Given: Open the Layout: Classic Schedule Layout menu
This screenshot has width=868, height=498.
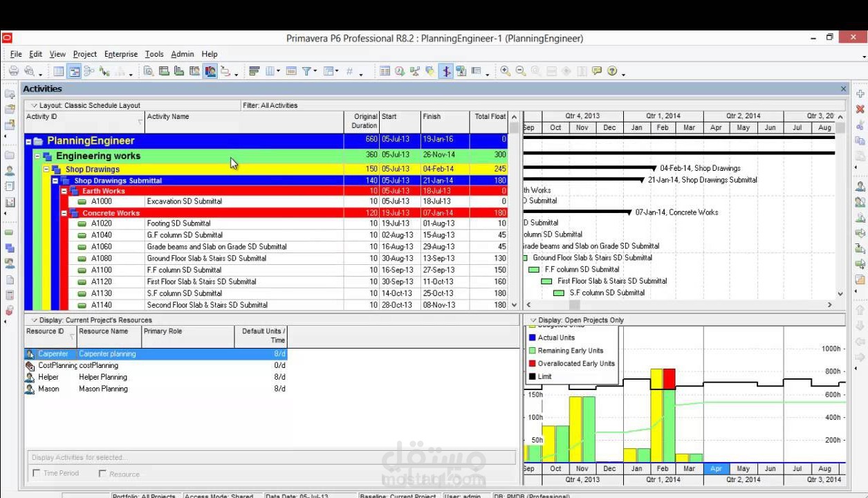Looking at the screenshot, I should 86,106.
